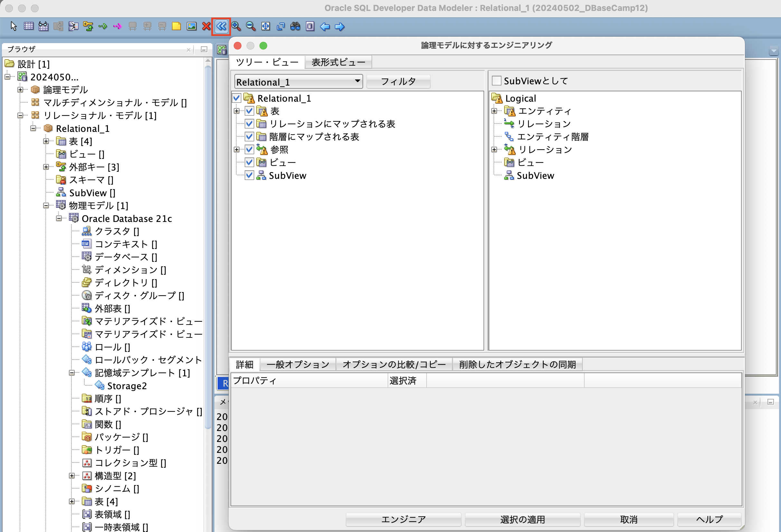Click the zoom out toolbar icon

pyautogui.click(x=250, y=26)
